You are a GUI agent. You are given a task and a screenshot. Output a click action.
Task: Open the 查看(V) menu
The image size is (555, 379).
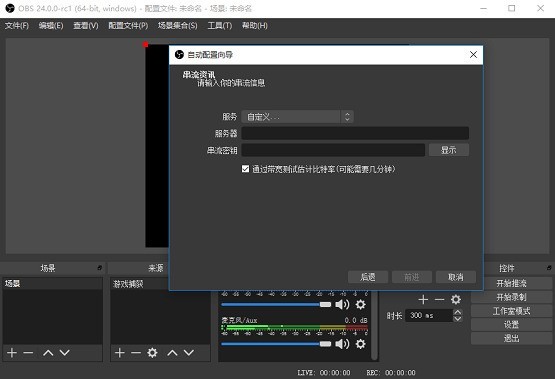(86, 26)
